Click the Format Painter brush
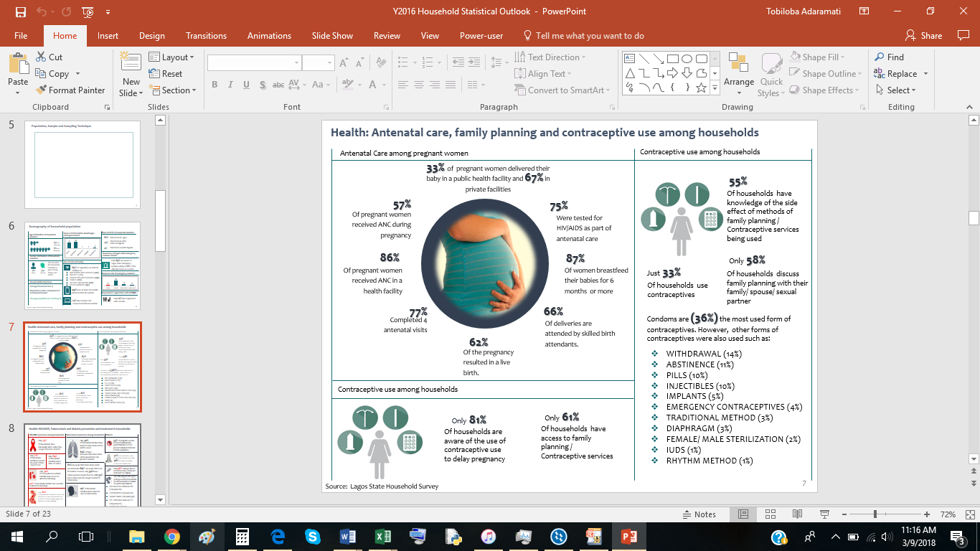 point(70,90)
